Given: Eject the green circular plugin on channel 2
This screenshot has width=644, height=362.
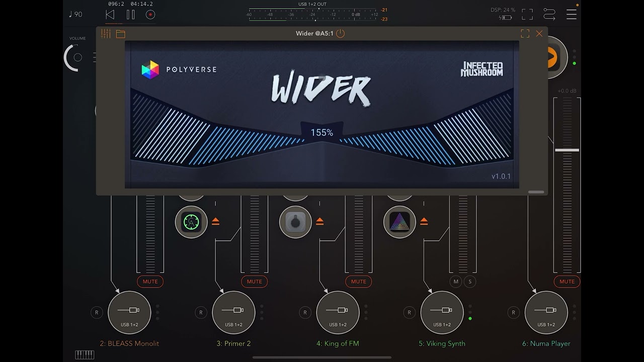Looking at the screenshot, I should (x=215, y=221).
